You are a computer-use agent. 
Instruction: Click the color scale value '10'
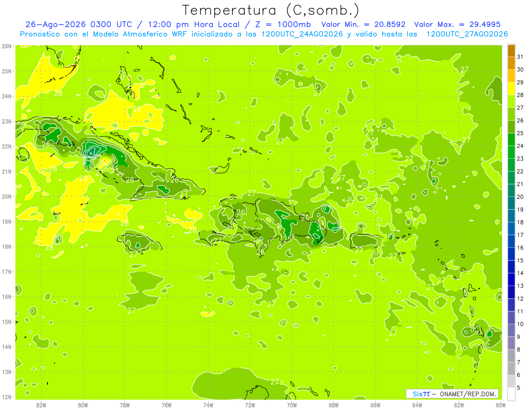coord(520,324)
